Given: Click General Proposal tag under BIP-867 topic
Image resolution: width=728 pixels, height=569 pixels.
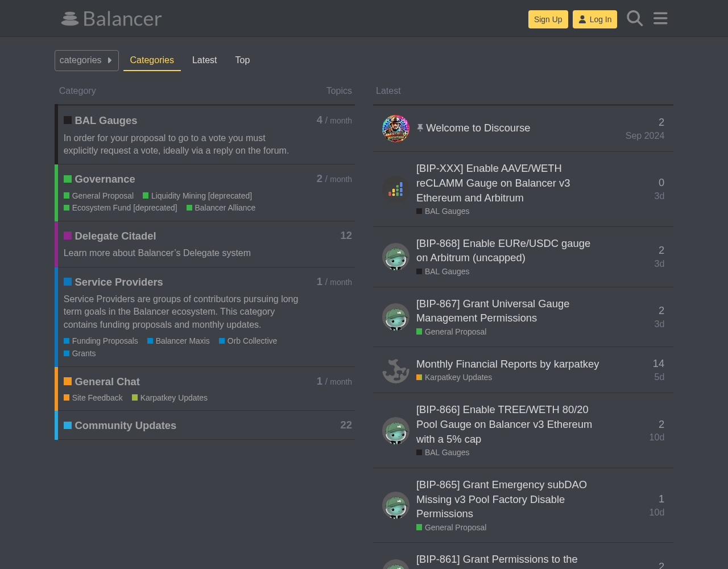Looking at the screenshot, I should 452,332.
